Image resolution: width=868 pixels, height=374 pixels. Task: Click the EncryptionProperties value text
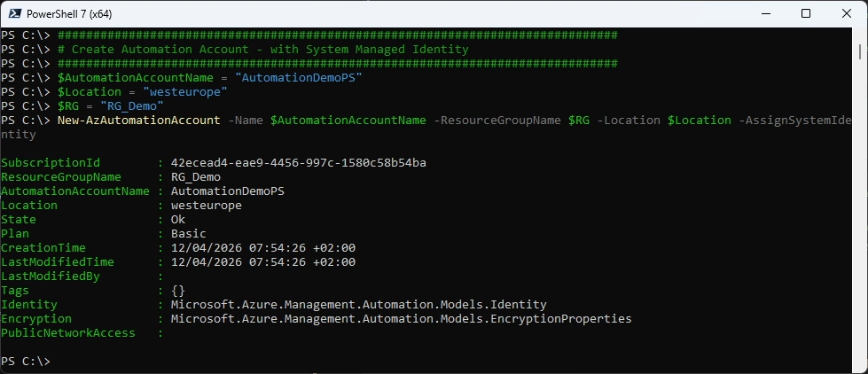pyautogui.click(x=401, y=319)
